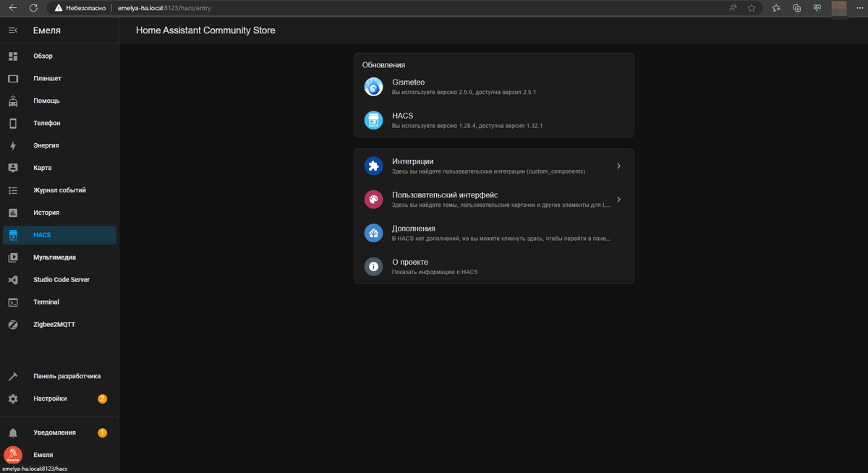Collapse the sidebar with the hamburger icon
Screen dimensions: 868x473
pyautogui.click(x=13, y=30)
